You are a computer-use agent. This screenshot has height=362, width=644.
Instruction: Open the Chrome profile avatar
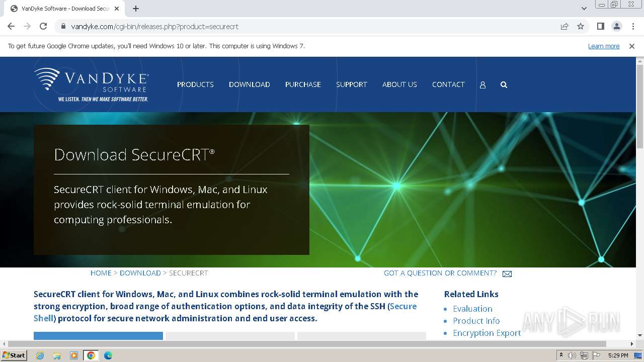coord(616,26)
